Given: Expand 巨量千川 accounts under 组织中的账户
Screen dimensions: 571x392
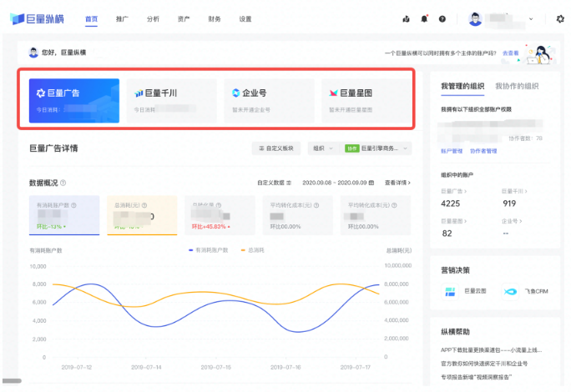Looking at the screenshot, I should 514,191.
